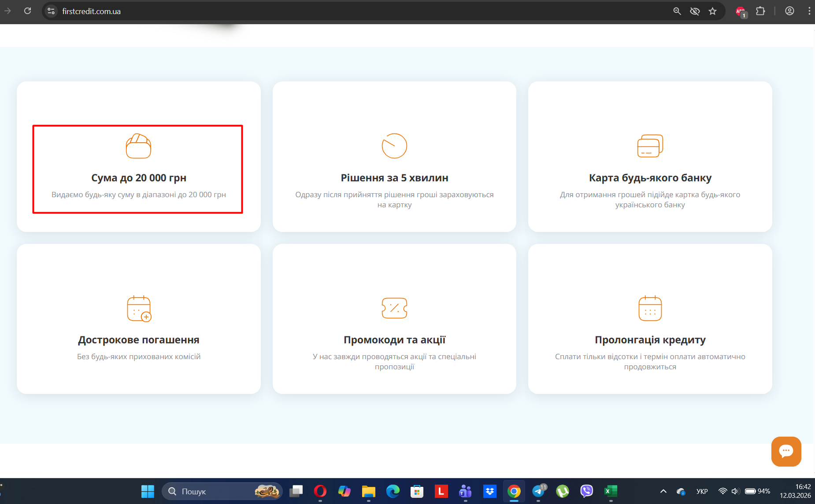
Task: Click the 'Рішення за 5 хвилин' heading
Action: (x=394, y=178)
